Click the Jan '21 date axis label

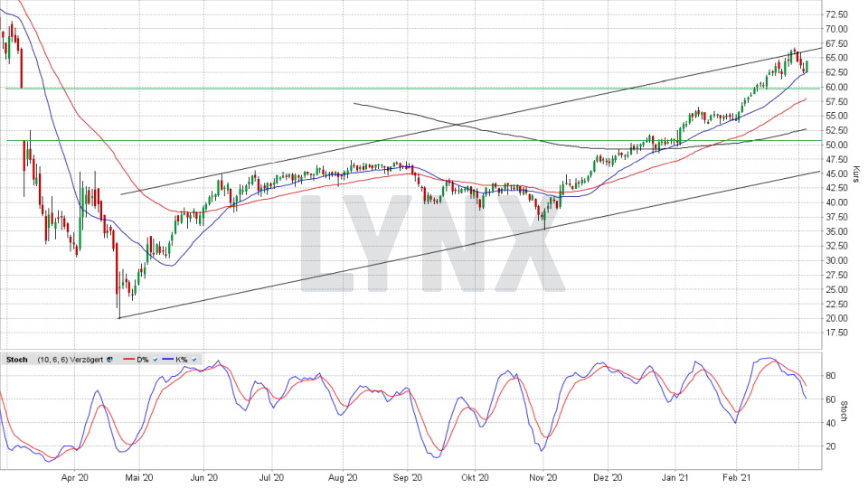(x=675, y=477)
